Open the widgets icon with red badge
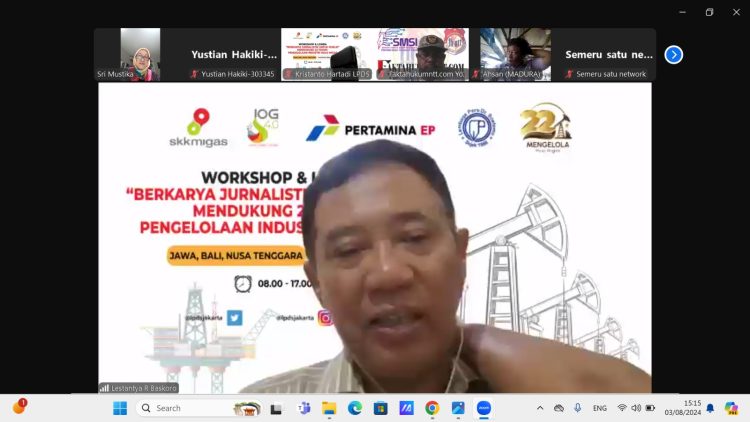Image resolution: width=750 pixels, height=422 pixels. click(19, 407)
